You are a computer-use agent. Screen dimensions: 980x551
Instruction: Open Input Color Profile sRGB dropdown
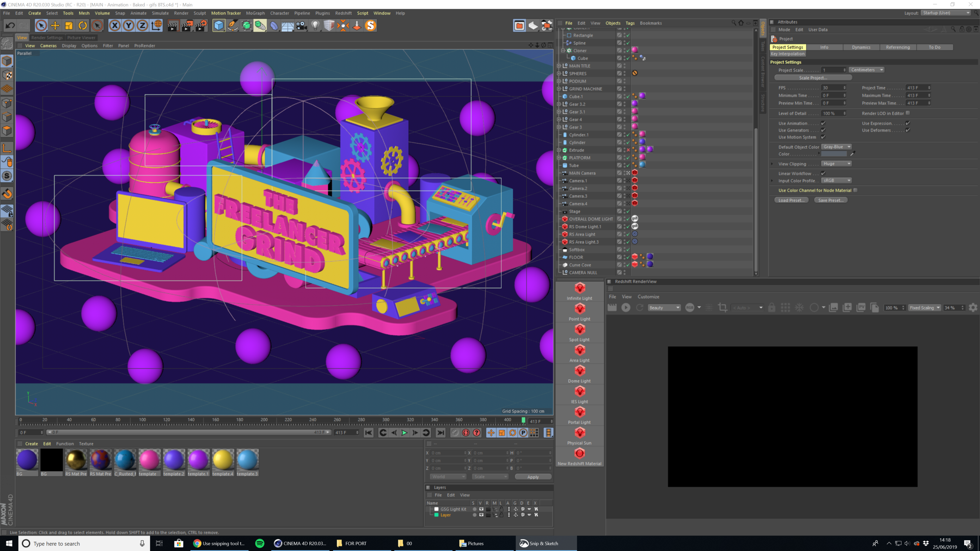837,181
